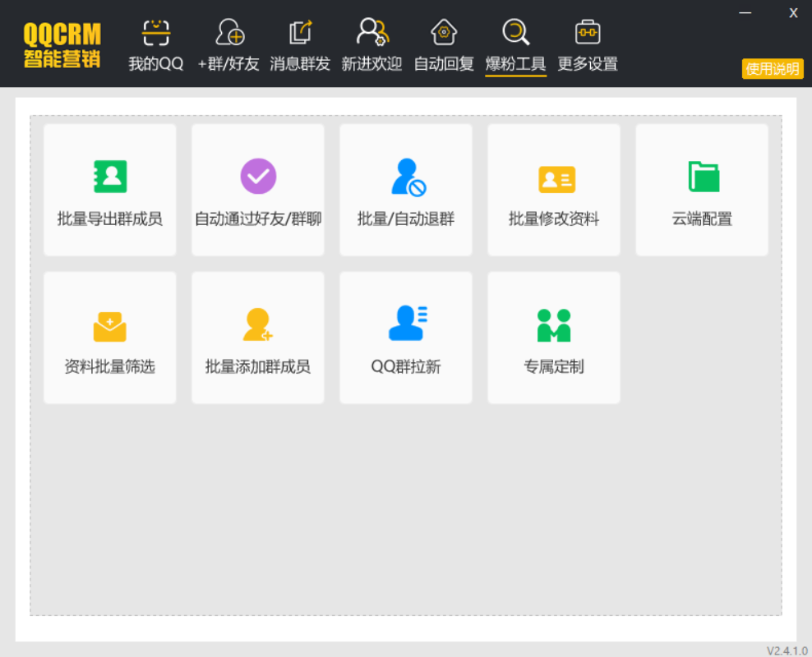This screenshot has height=657, width=812.
Task: Open the 使用说明 help button
Action: [772, 69]
